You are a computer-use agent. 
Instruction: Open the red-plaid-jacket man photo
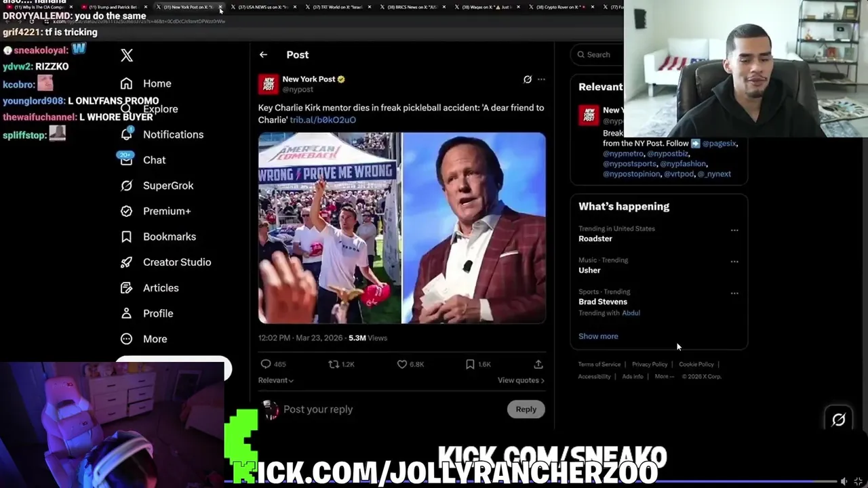pos(474,228)
